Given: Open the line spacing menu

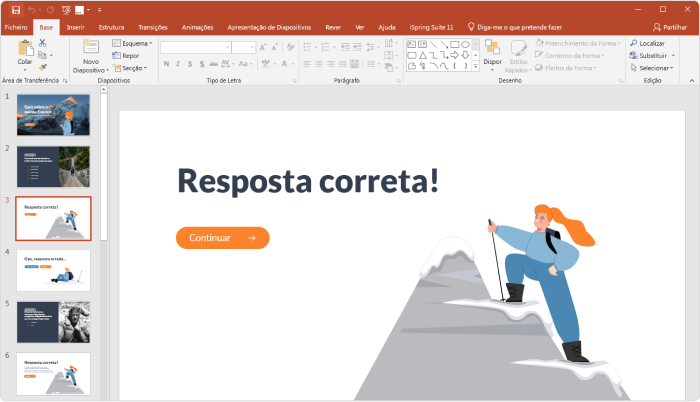Looking at the screenshot, I should [x=371, y=47].
